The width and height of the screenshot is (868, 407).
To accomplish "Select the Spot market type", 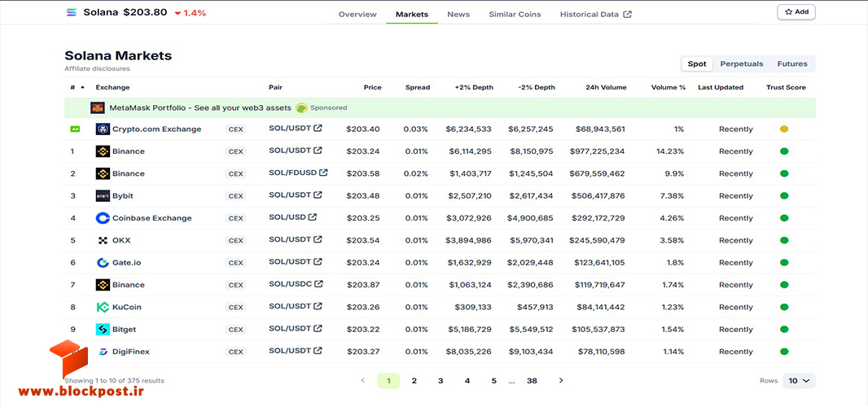I will tap(697, 63).
